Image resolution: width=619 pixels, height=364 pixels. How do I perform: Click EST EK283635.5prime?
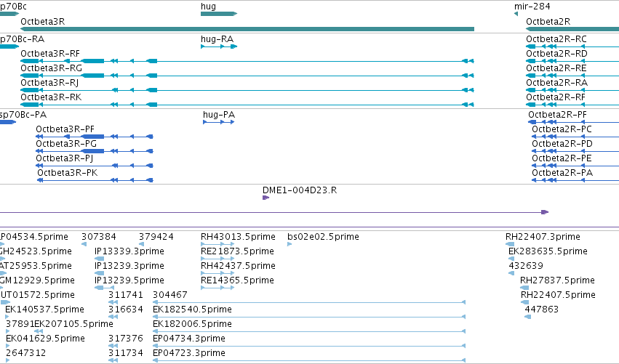click(548, 251)
